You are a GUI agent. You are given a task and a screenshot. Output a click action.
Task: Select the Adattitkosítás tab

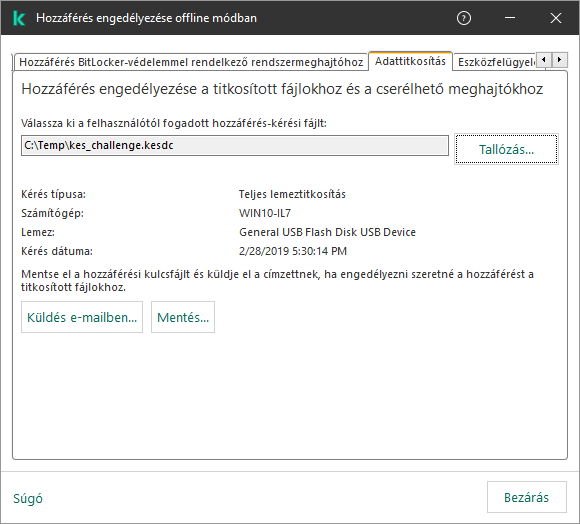click(x=410, y=61)
